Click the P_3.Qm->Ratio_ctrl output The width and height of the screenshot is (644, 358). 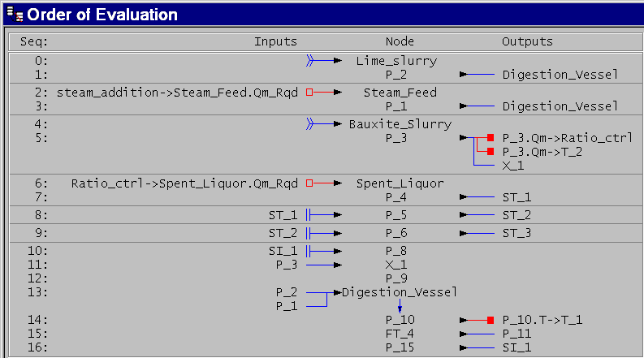click(567, 138)
